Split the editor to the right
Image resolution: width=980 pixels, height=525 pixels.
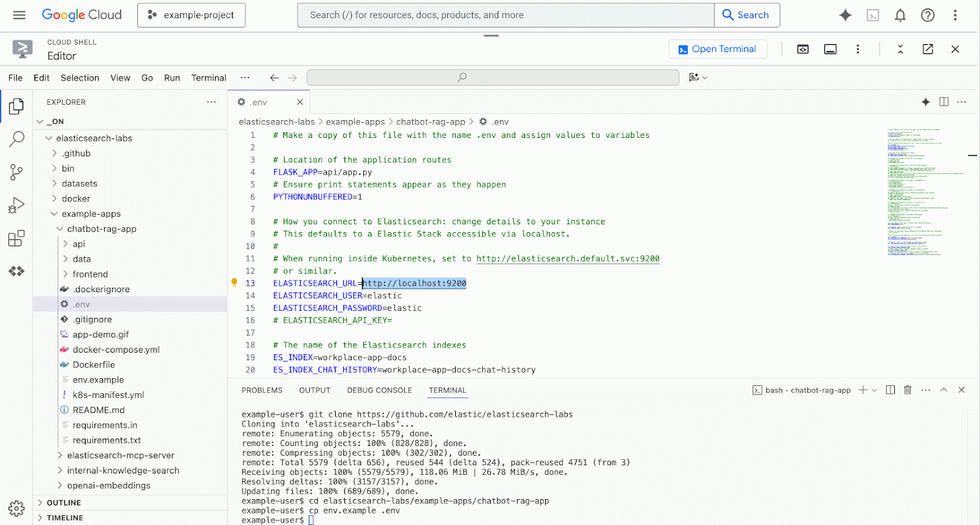point(944,102)
